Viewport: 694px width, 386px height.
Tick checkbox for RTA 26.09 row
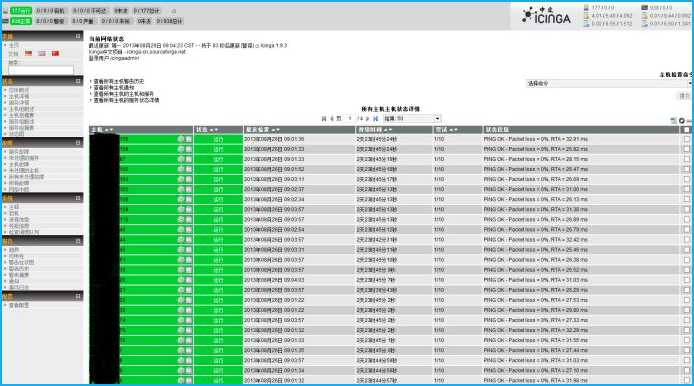[686, 179]
